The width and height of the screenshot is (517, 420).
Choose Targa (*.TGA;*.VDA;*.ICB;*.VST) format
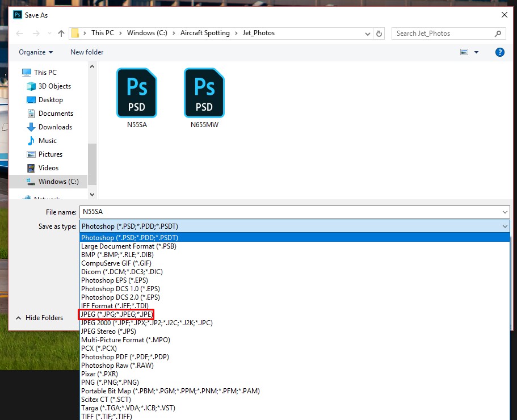click(295, 408)
